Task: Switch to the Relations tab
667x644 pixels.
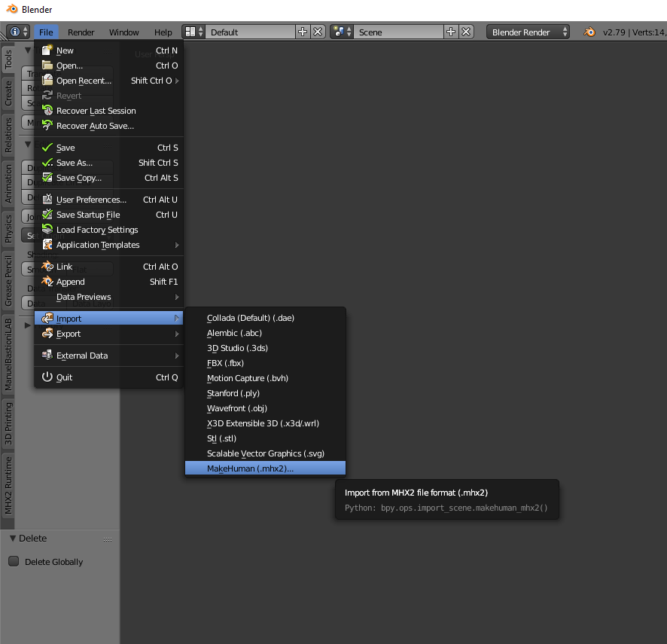Action: [x=8, y=135]
